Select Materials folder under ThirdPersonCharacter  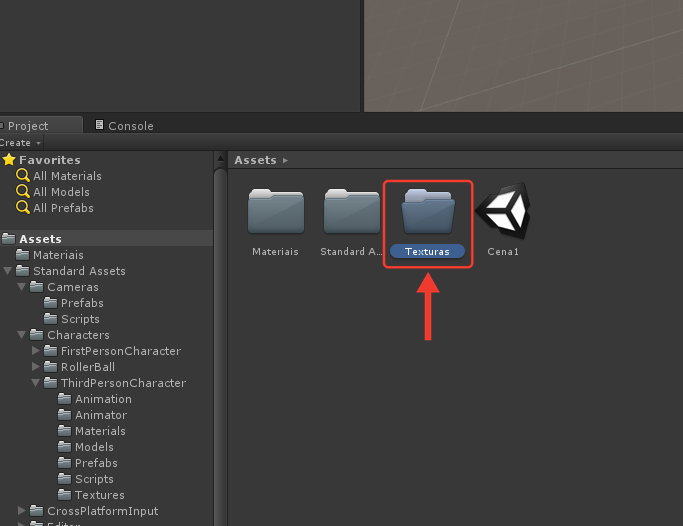coord(100,431)
